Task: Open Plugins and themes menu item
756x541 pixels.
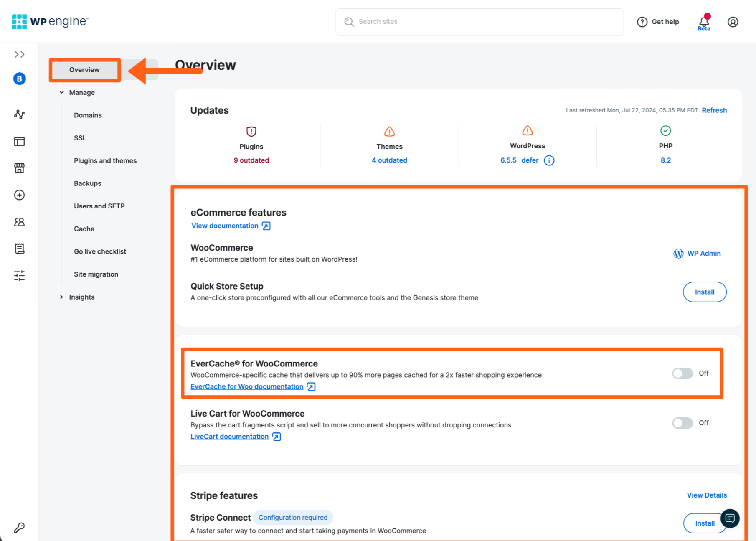Action: coord(105,160)
